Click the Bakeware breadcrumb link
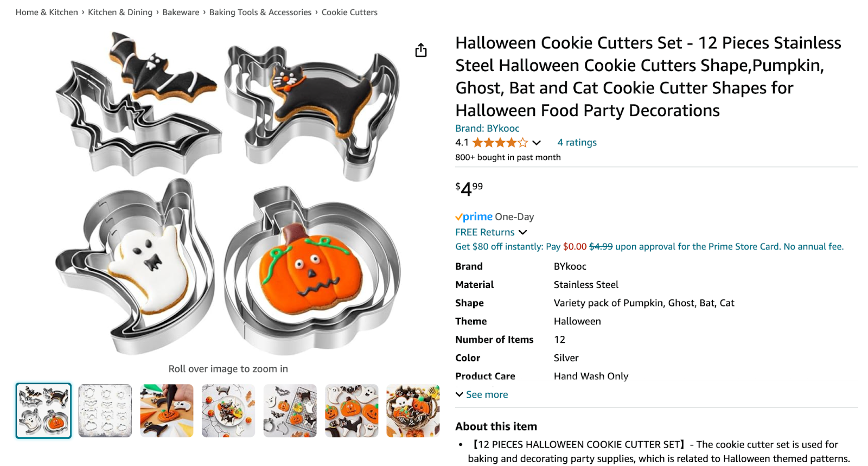The width and height of the screenshot is (868, 466). coord(180,12)
